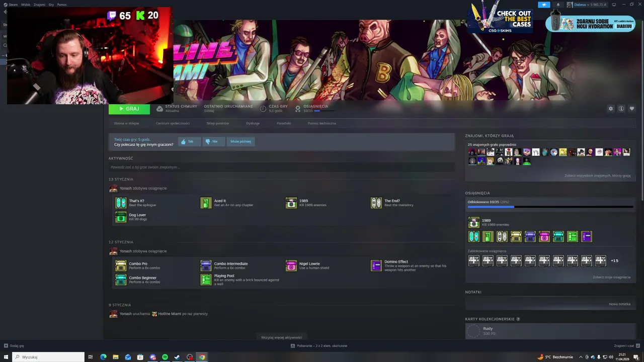The width and height of the screenshot is (644, 362).
Task: Click the Windows Start button
Action: pyautogui.click(x=6, y=357)
